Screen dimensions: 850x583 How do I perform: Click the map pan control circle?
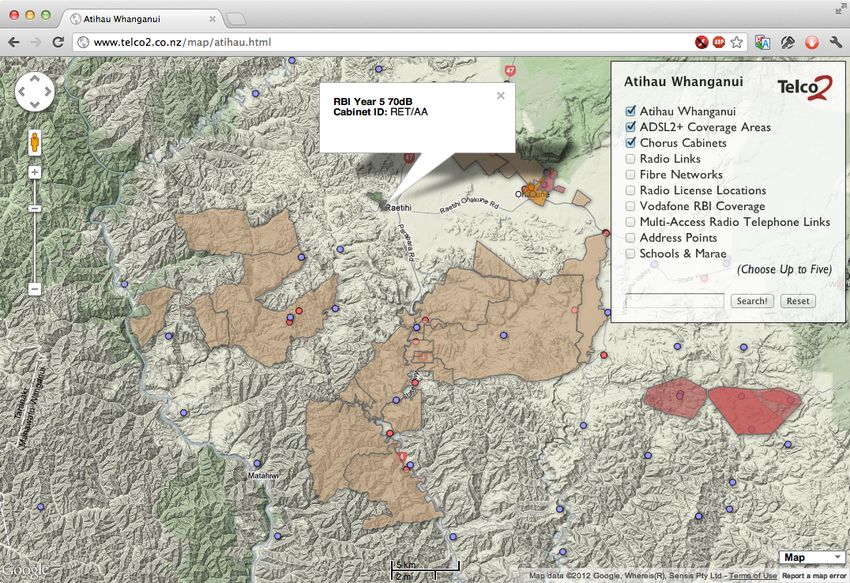click(35, 92)
